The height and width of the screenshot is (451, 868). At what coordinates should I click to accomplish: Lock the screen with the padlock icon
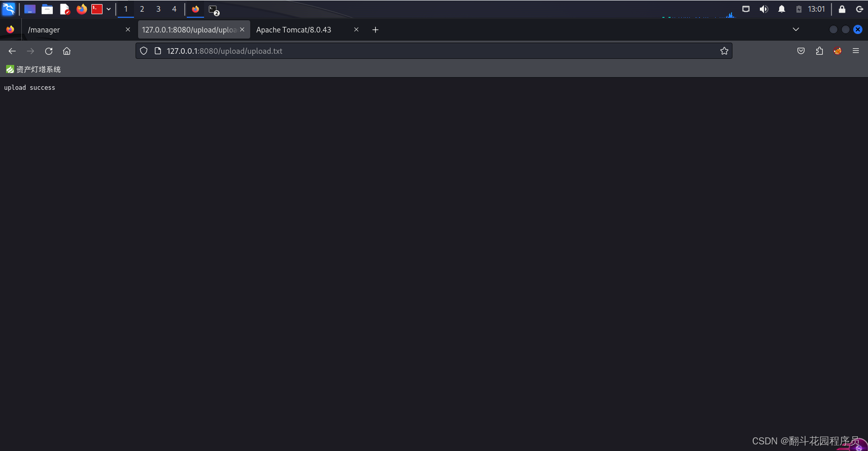pyautogui.click(x=842, y=9)
